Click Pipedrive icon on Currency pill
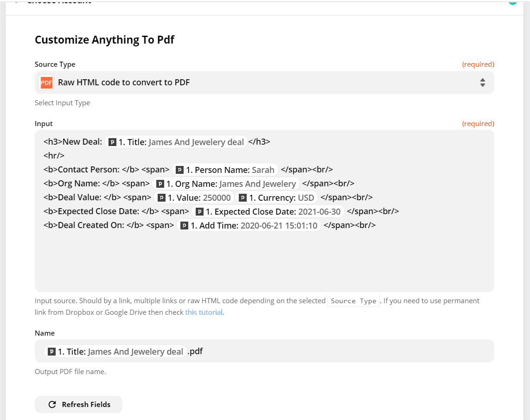The image size is (530, 420). click(243, 198)
